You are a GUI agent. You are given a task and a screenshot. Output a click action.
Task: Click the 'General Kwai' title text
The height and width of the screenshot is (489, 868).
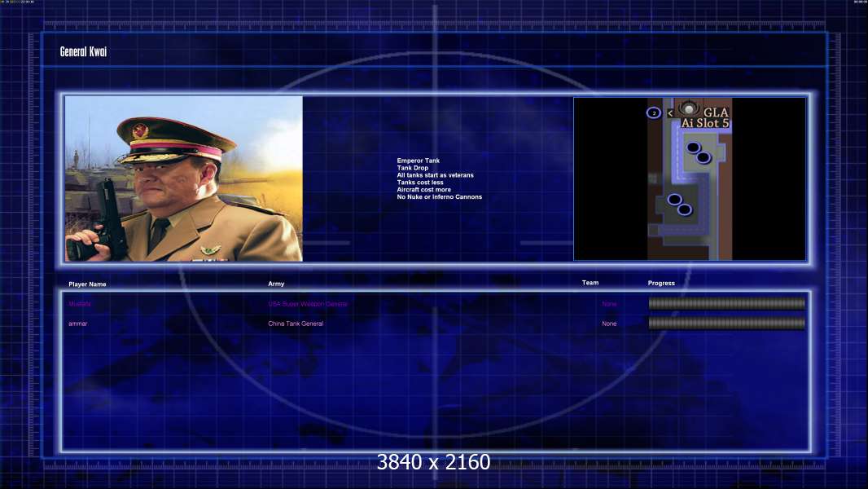pos(83,51)
